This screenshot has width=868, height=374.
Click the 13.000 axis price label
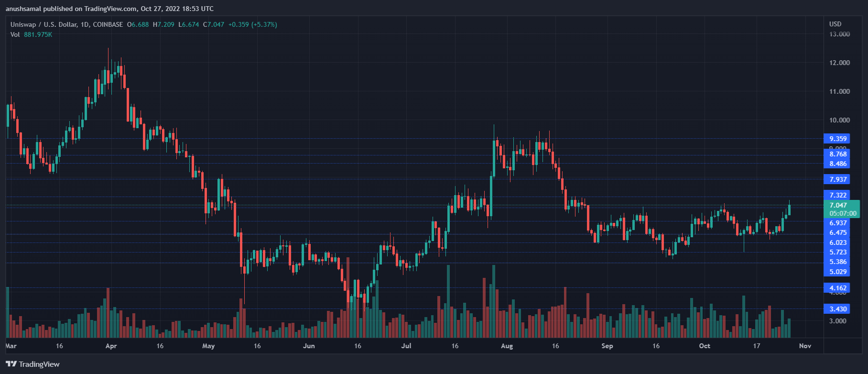coord(839,34)
